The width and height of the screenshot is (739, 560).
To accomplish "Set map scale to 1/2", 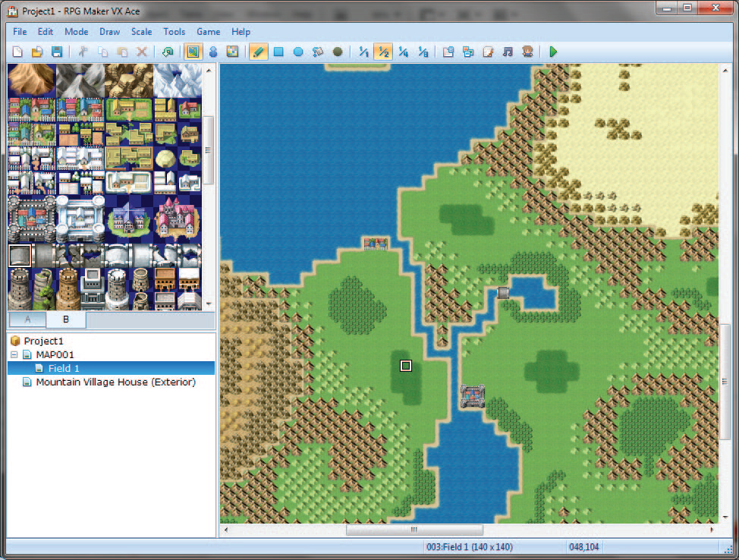I will [383, 52].
